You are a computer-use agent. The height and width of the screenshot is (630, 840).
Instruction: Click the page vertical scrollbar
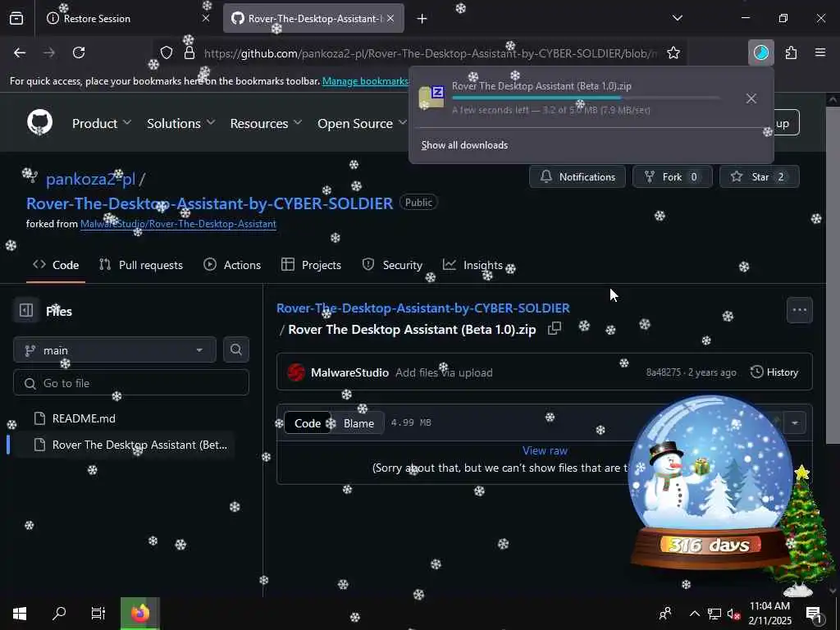833,276
